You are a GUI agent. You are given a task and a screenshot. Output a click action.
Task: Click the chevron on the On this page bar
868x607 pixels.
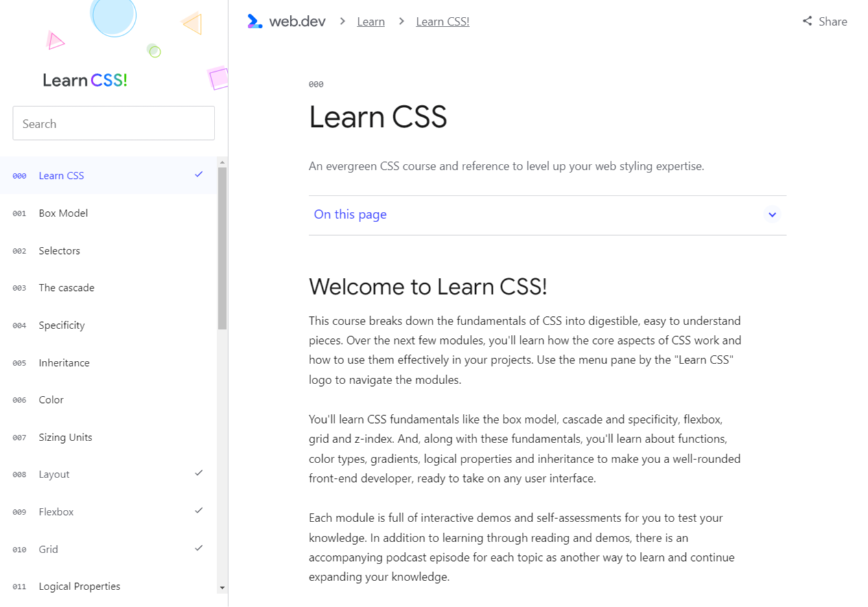[771, 214]
